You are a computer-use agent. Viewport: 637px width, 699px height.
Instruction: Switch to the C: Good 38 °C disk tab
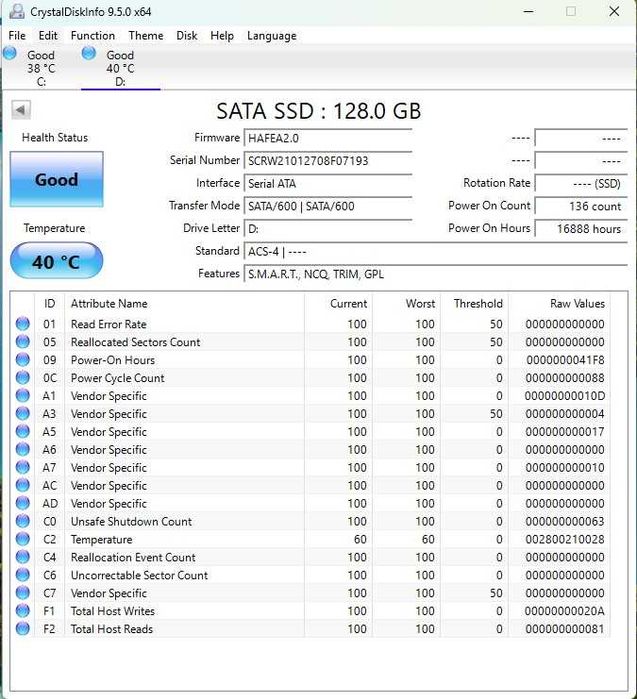coord(41,68)
